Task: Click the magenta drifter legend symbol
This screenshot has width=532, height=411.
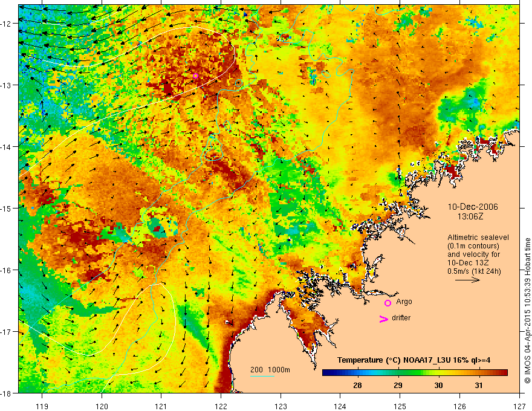Action: [383, 319]
